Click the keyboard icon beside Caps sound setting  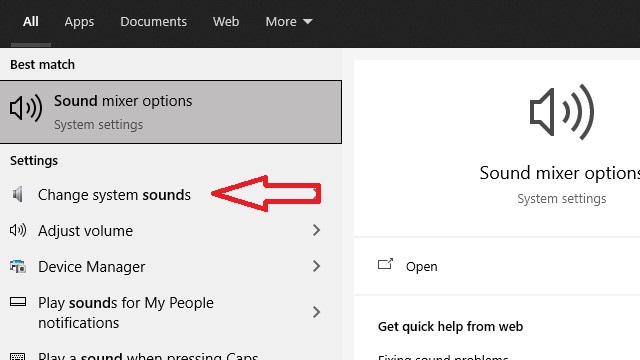(x=18, y=357)
